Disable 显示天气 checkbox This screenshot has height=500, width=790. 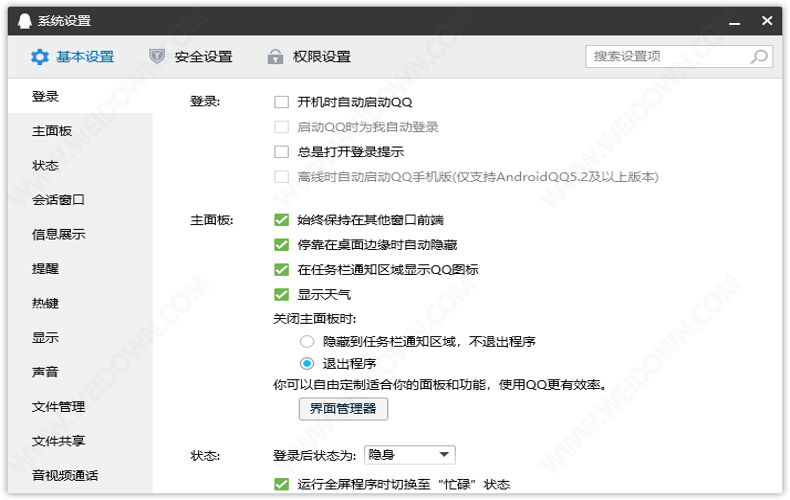(x=281, y=295)
